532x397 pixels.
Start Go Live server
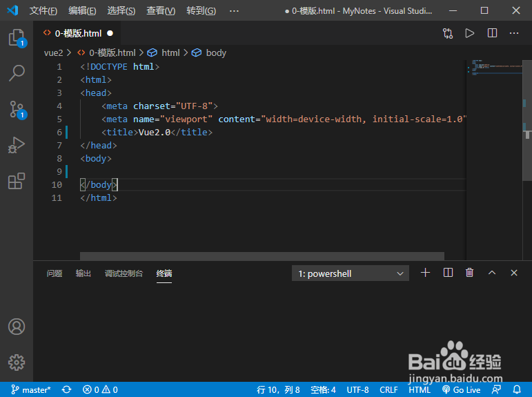coord(462,389)
